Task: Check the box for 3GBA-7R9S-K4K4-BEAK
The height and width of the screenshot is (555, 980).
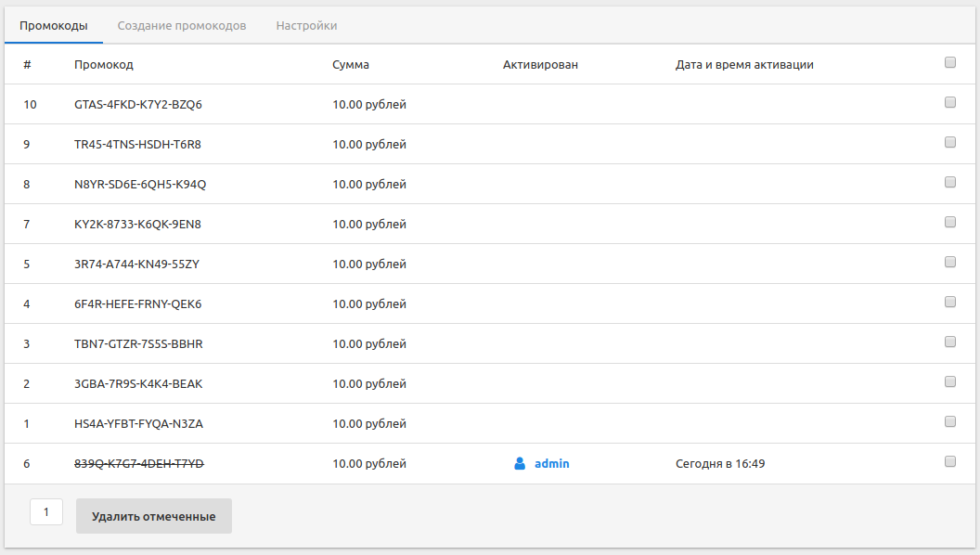Action: 949,382
